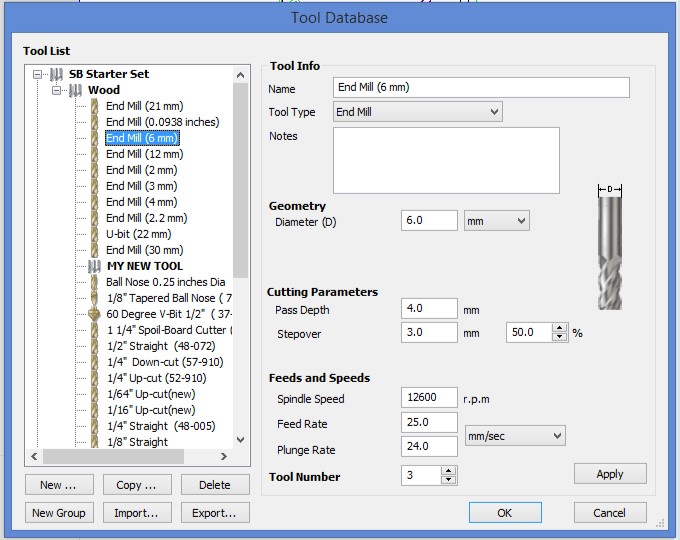Select U-bit (22 mm) tool
The height and width of the screenshot is (540, 680).
[x=138, y=234]
